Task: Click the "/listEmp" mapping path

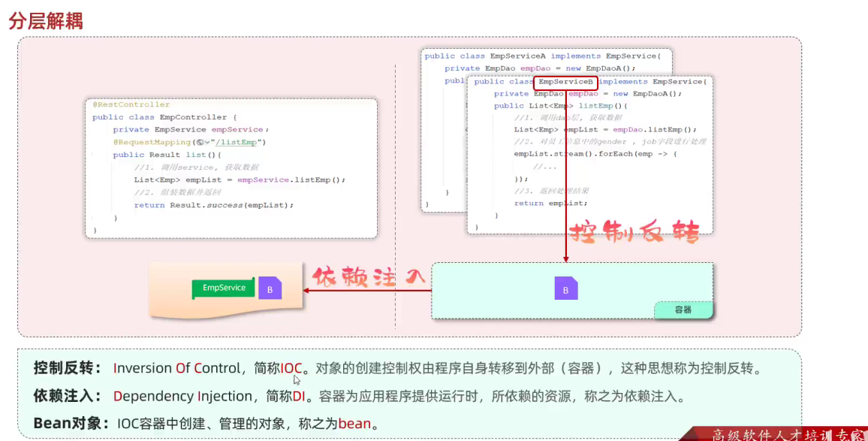Action: click(x=237, y=143)
